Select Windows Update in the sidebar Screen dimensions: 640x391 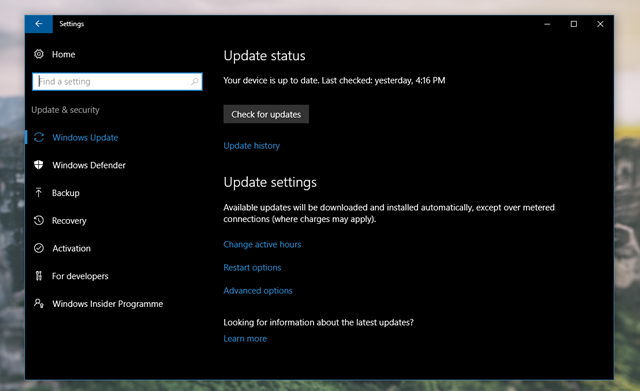pyautogui.click(x=85, y=138)
